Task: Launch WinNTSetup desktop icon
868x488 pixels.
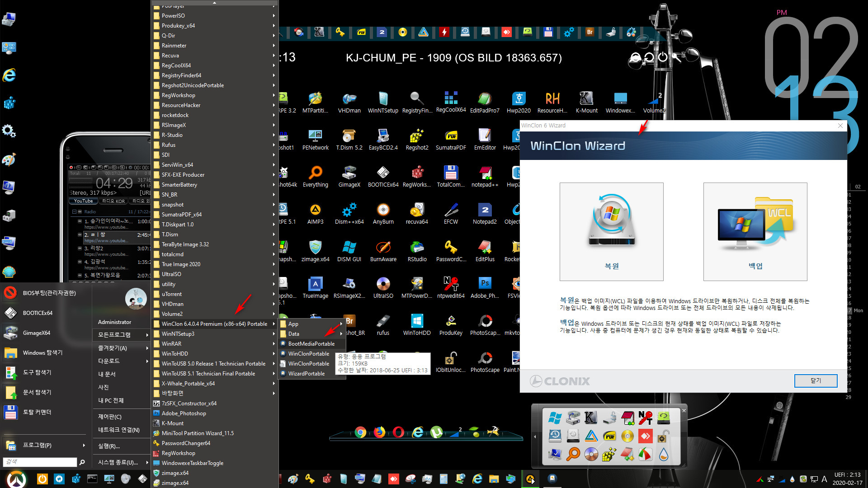Action: coord(383,103)
